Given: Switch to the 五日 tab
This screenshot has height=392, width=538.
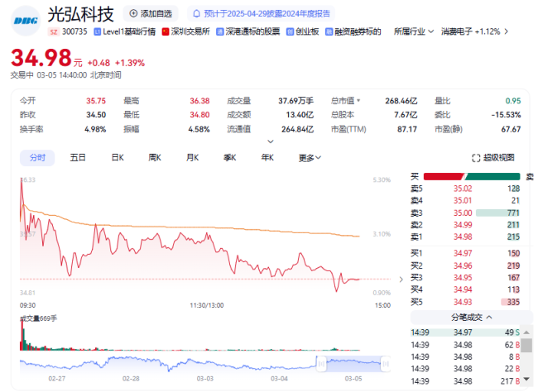Looking at the screenshot, I should point(78,158).
